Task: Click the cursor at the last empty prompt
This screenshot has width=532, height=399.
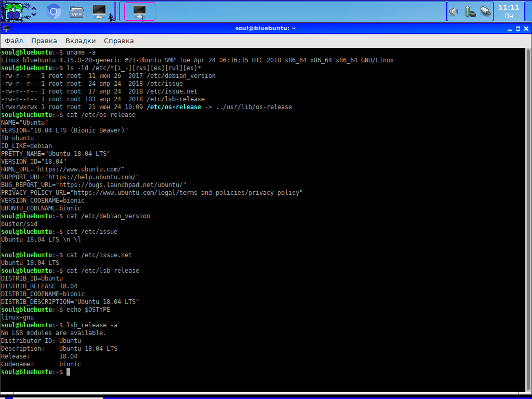Action: (68, 372)
